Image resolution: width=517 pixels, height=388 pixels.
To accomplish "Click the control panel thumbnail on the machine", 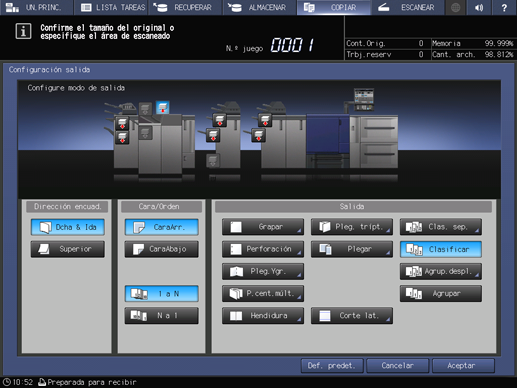I will tap(364, 99).
